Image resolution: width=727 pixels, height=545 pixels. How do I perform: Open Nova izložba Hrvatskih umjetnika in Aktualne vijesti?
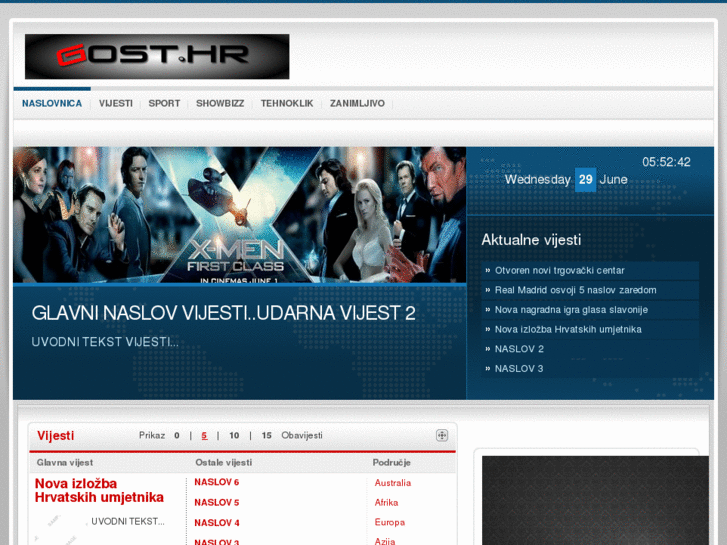pyautogui.click(x=590, y=329)
